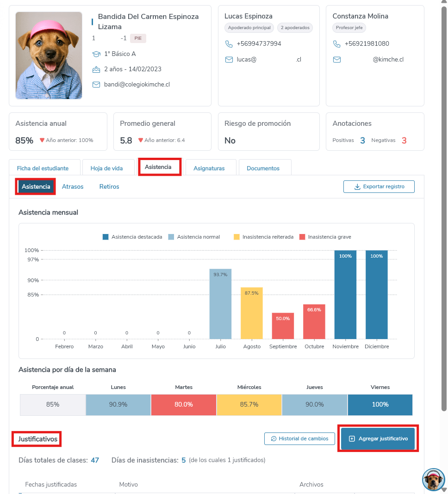Click the Días totales de clases value 47
This screenshot has height=494, width=448.
tap(95, 460)
